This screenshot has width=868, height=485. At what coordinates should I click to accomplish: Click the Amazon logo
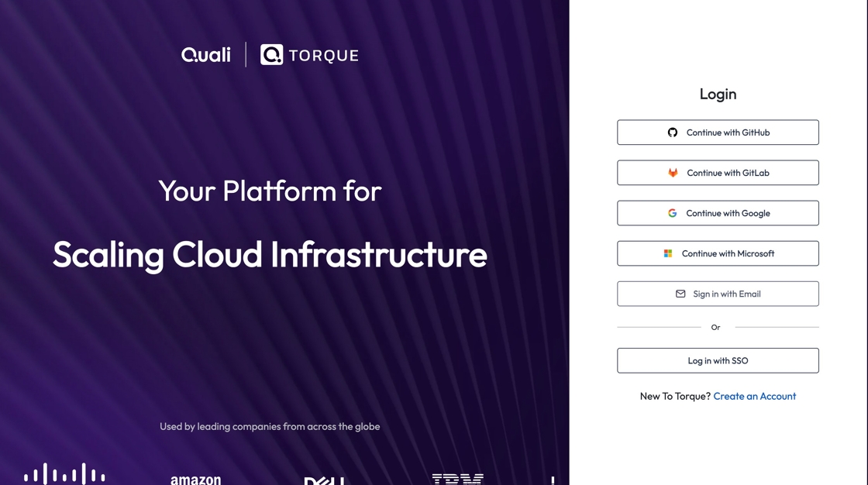[195, 480]
